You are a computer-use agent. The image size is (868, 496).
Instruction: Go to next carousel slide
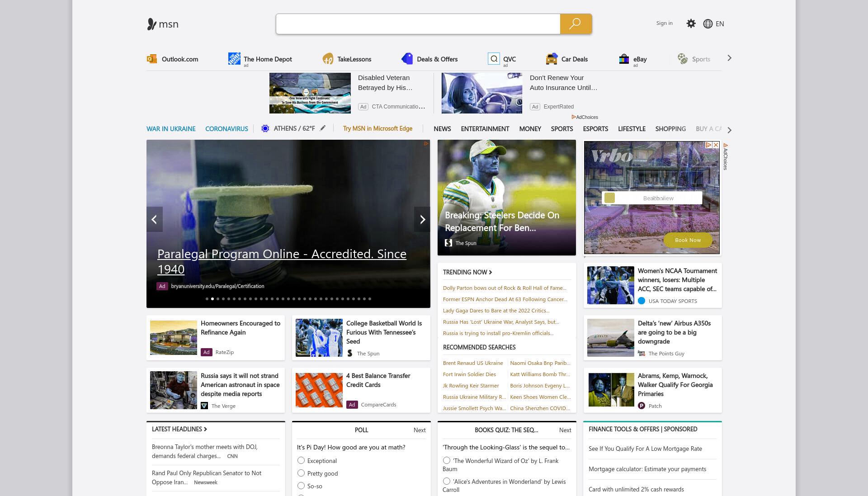point(422,219)
